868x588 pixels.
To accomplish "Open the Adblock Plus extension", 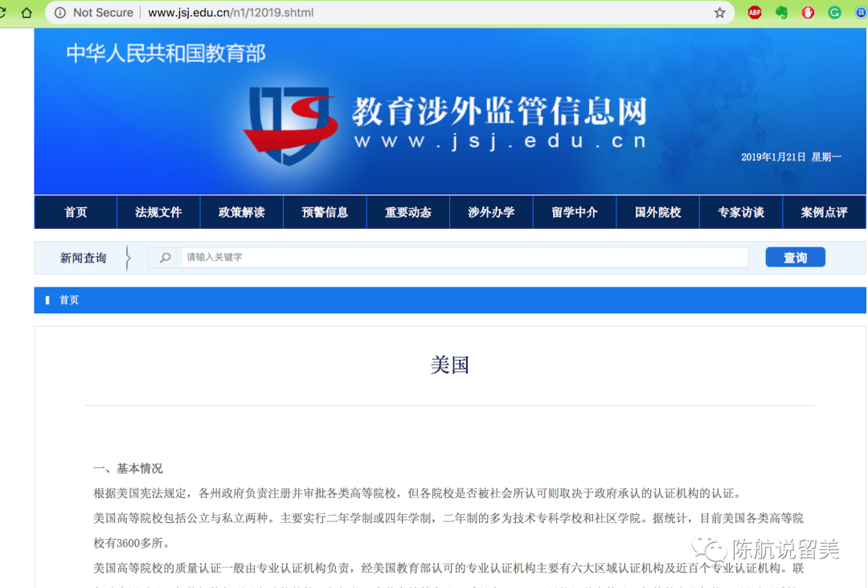I will [x=755, y=13].
